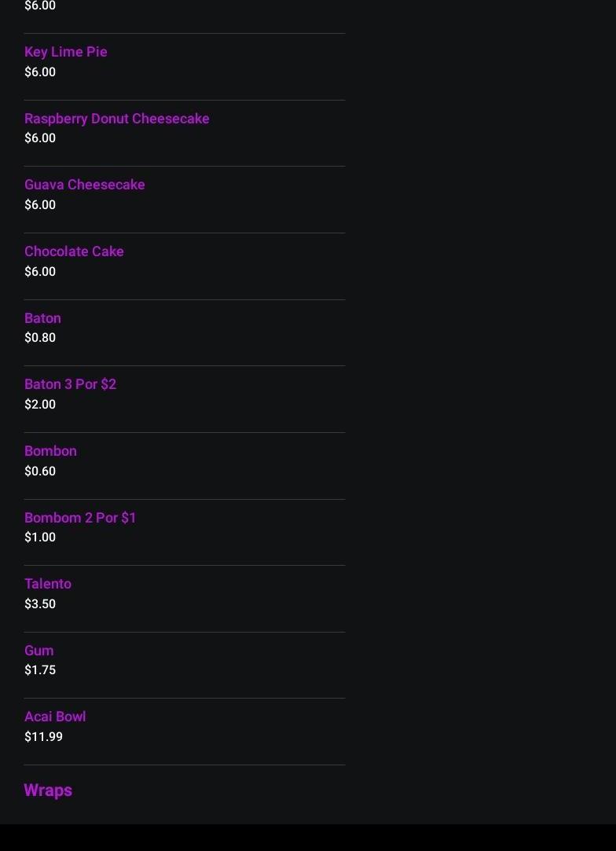Select the Bombon item

(50, 451)
